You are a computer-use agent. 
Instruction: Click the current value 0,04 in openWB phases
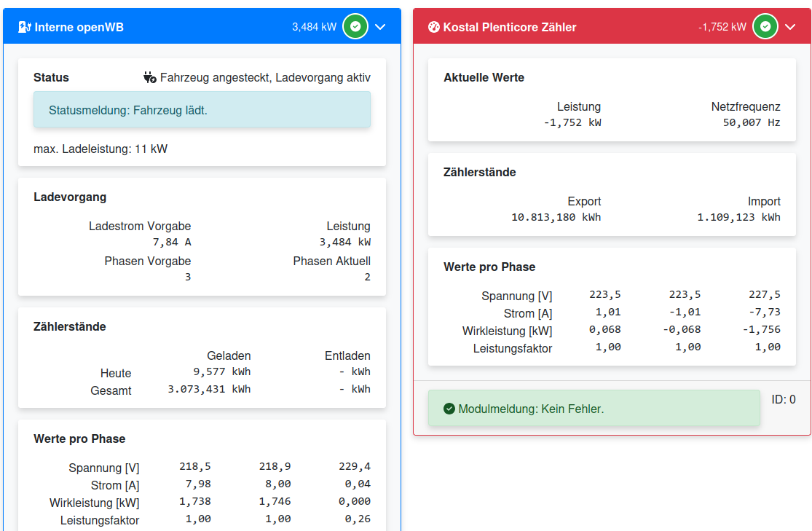(358, 484)
